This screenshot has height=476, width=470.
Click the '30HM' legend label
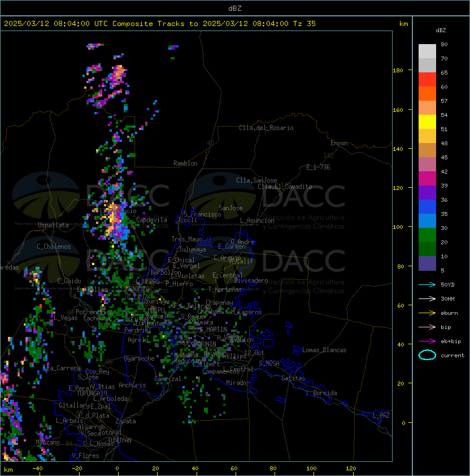447,298
